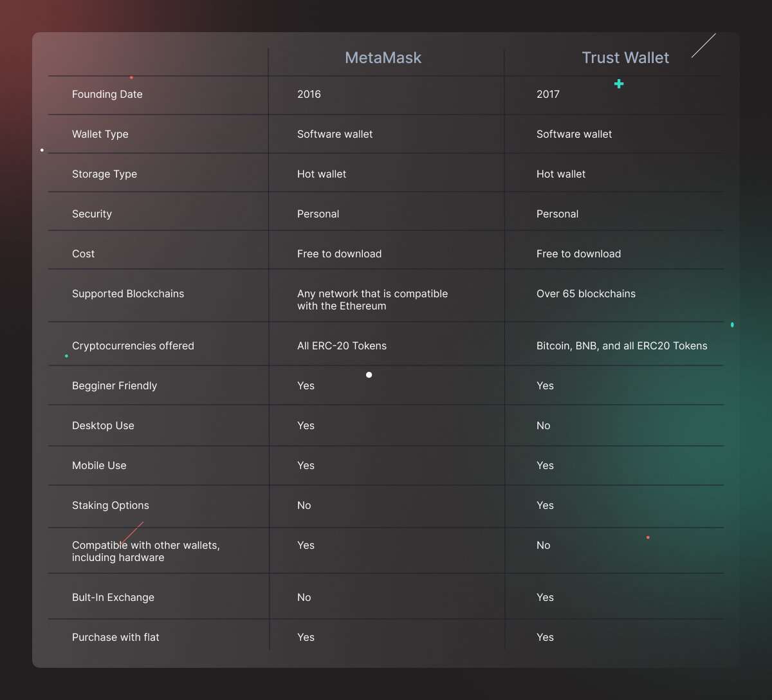Click MetaMask's Personal security cell
The width and height of the screenshot is (772, 700).
tap(318, 214)
